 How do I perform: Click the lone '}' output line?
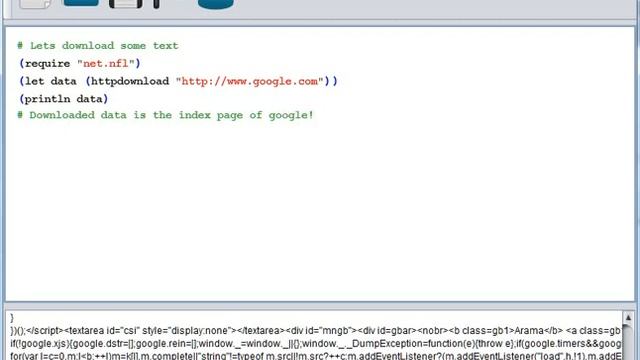pyautogui.click(x=12, y=318)
